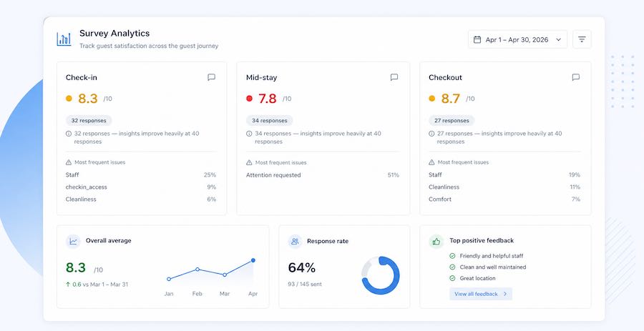Click green up arrow beside 0.6 change
644x331 pixels.
click(68, 285)
